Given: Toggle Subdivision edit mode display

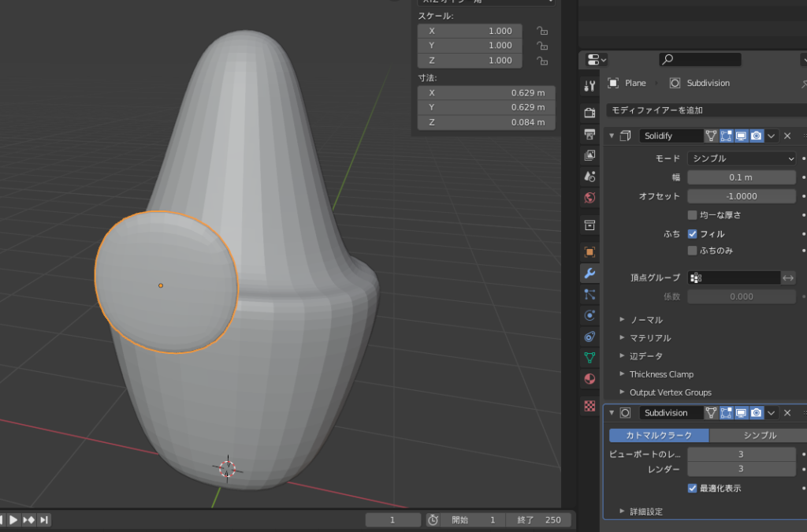Looking at the screenshot, I should pos(726,413).
